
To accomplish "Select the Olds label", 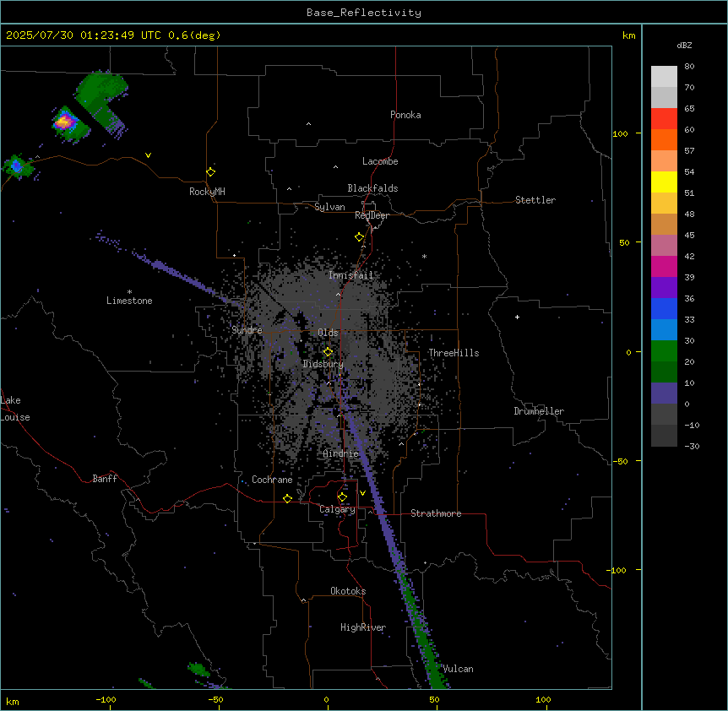I will point(328,333).
